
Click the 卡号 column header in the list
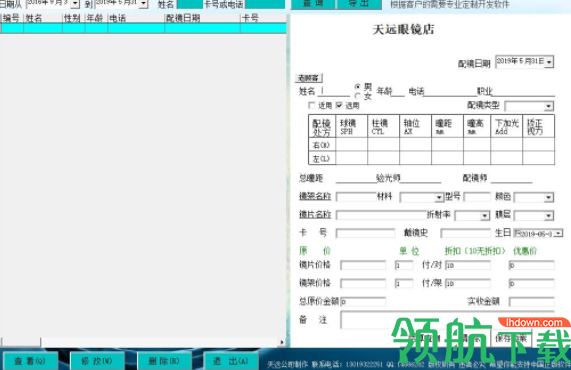pyautogui.click(x=263, y=18)
